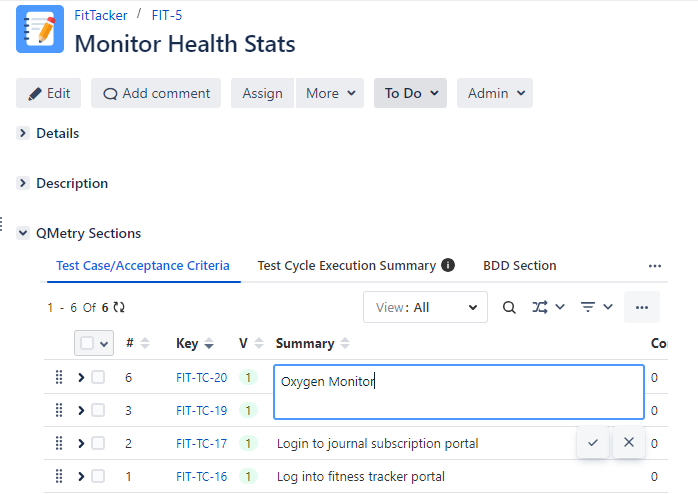Screen dimensions: 698x494
Task: Tick the checkbox for row FIT-TC-17
Action: (98, 443)
